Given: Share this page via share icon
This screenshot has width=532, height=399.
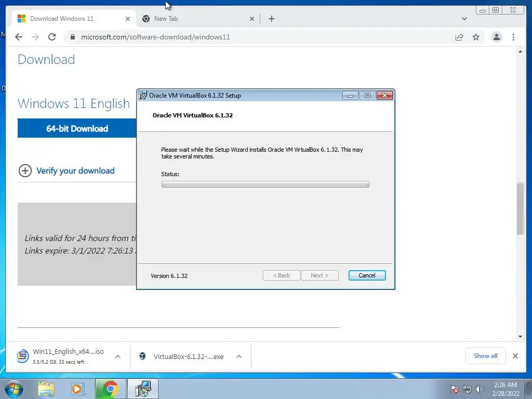Looking at the screenshot, I should click(x=459, y=37).
